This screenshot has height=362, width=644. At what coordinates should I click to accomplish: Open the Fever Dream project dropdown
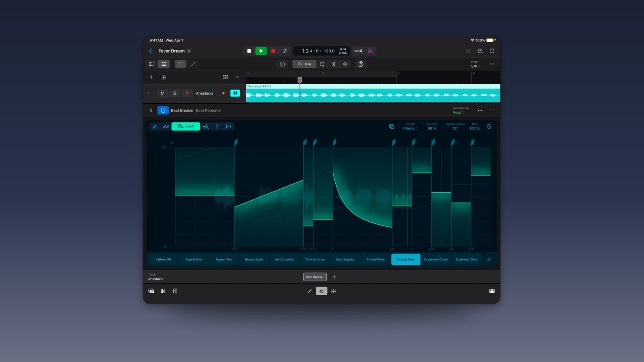click(x=189, y=51)
